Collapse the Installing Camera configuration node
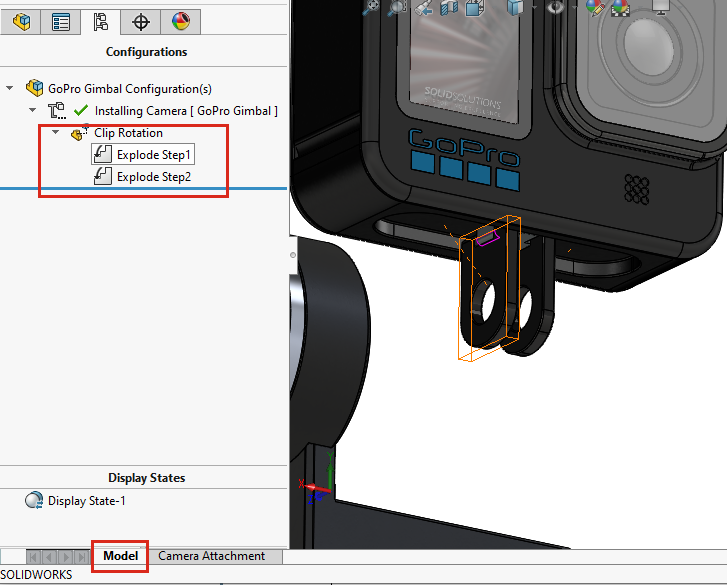Viewport: 727px width, 585px height. click(33, 110)
